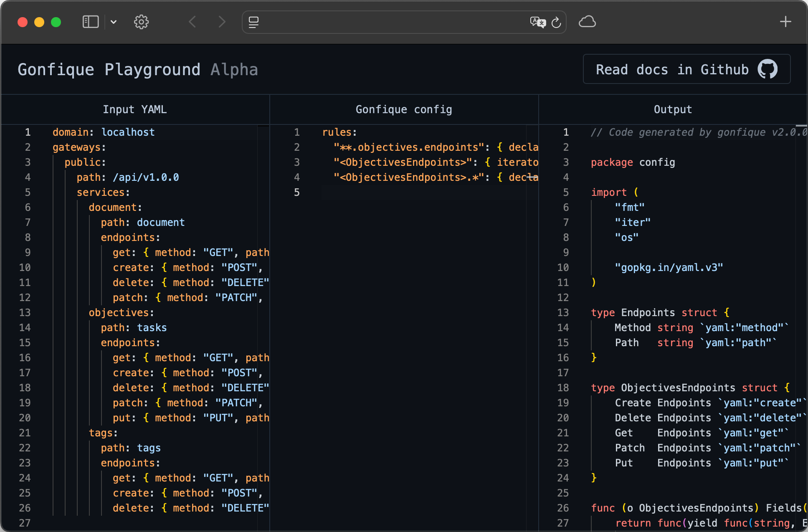This screenshot has width=808, height=532.
Task: Place cursor on 'path: /api/v1.0.0' line
Action: (128, 177)
